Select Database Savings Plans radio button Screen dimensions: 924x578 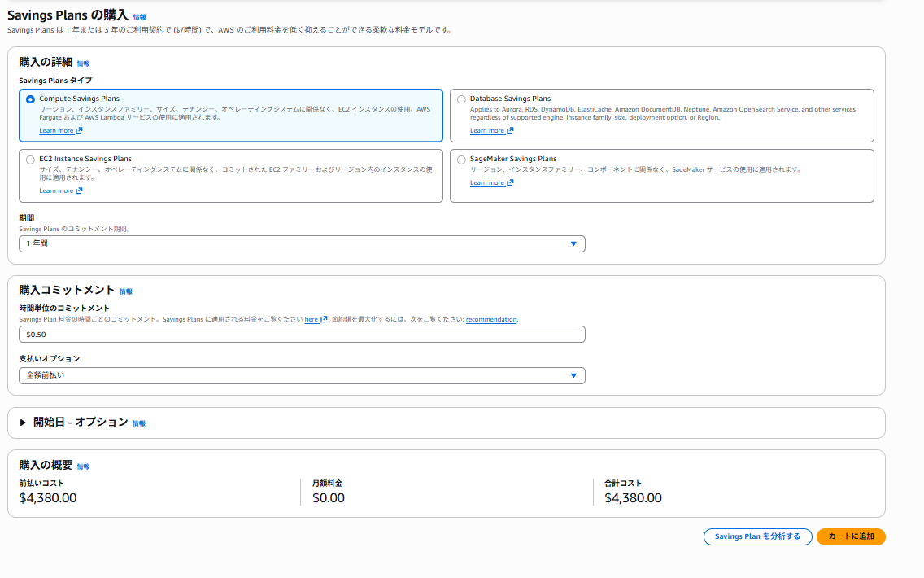461,99
